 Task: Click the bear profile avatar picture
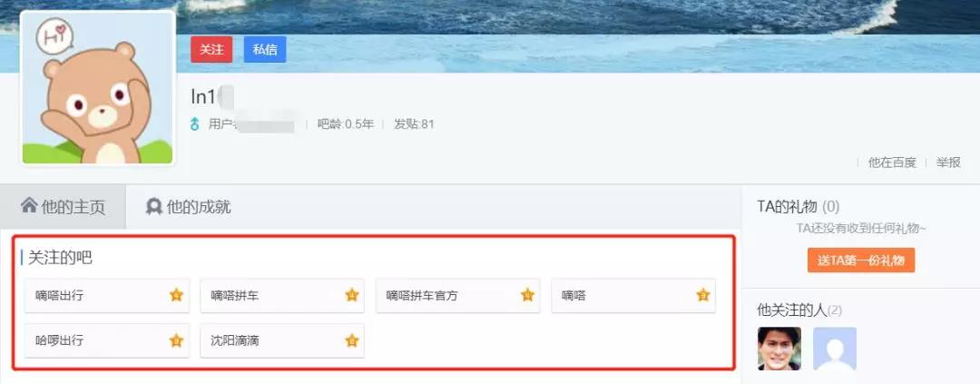coord(97,88)
